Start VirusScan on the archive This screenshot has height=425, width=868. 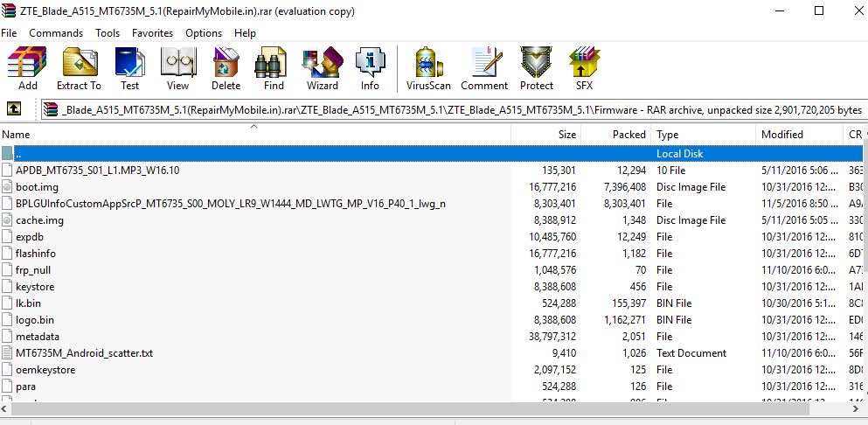pos(428,68)
